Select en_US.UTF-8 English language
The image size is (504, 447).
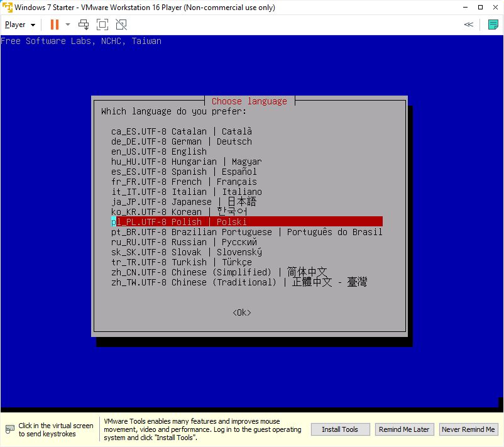159,152
